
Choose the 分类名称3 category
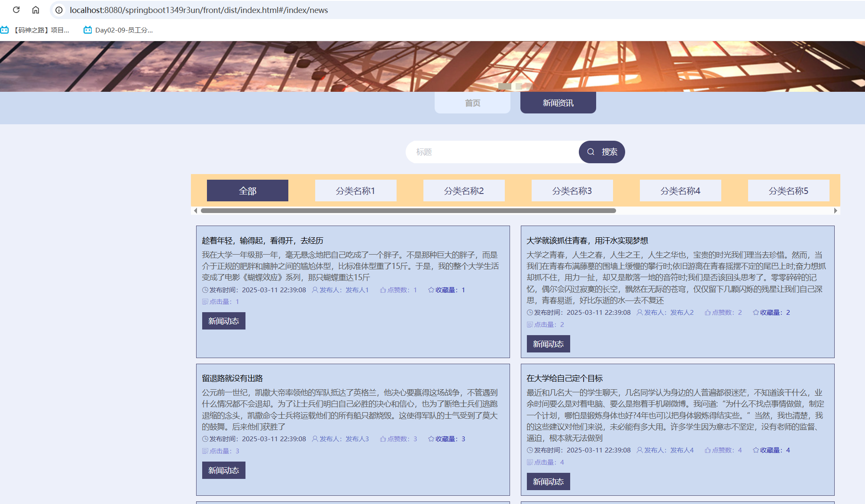572,191
